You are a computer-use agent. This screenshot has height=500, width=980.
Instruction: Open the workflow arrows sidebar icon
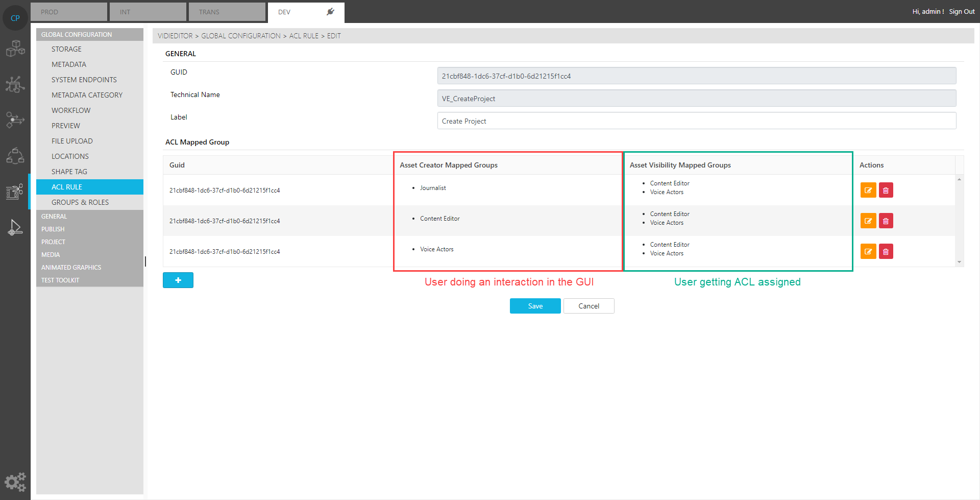[15, 120]
